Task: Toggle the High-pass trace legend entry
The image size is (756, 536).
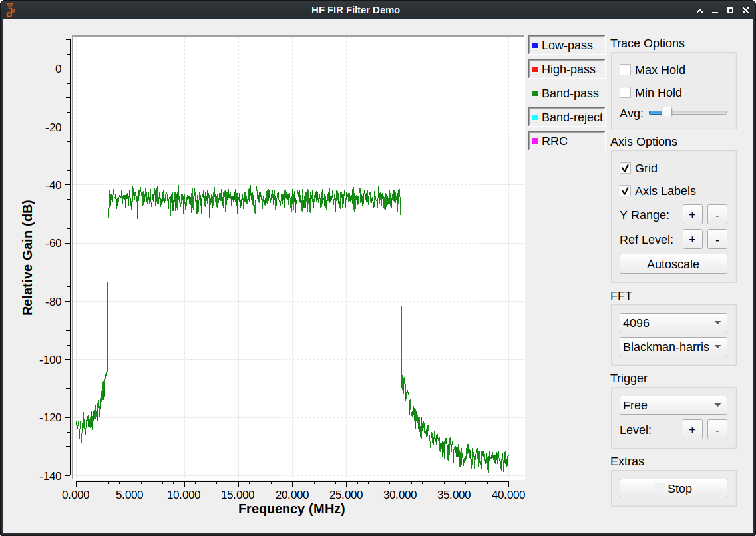Action: 566,69
